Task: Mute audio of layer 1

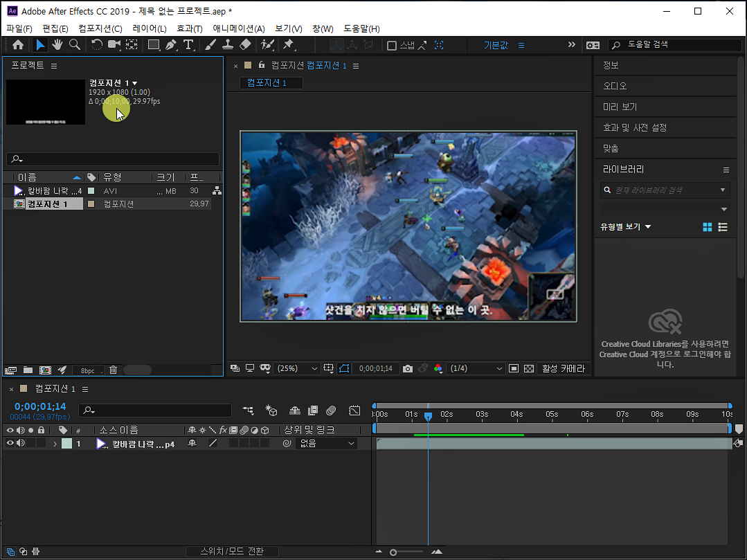Action: (21, 443)
